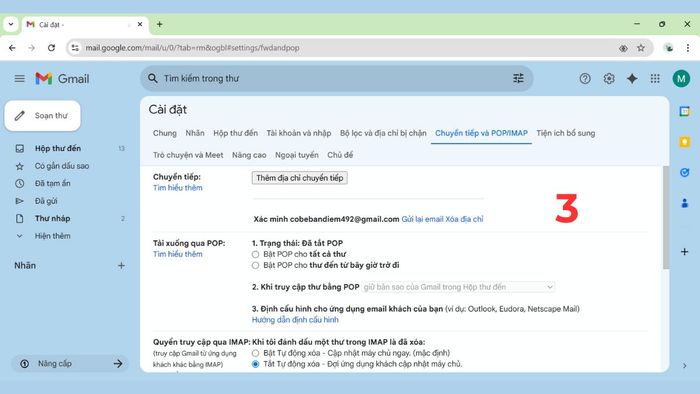This screenshot has height=394, width=700.
Task: Click the Gmail logo
Action: pos(62,79)
